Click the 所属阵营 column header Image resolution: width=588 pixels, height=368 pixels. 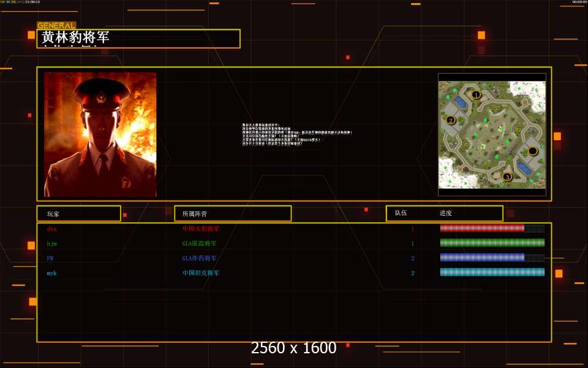195,214
